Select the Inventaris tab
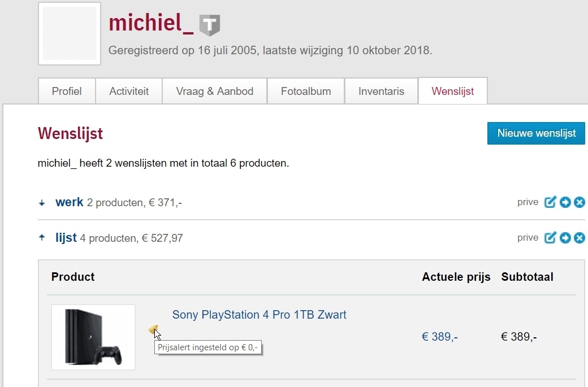This screenshot has height=387, width=588. pyautogui.click(x=381, y=91)
